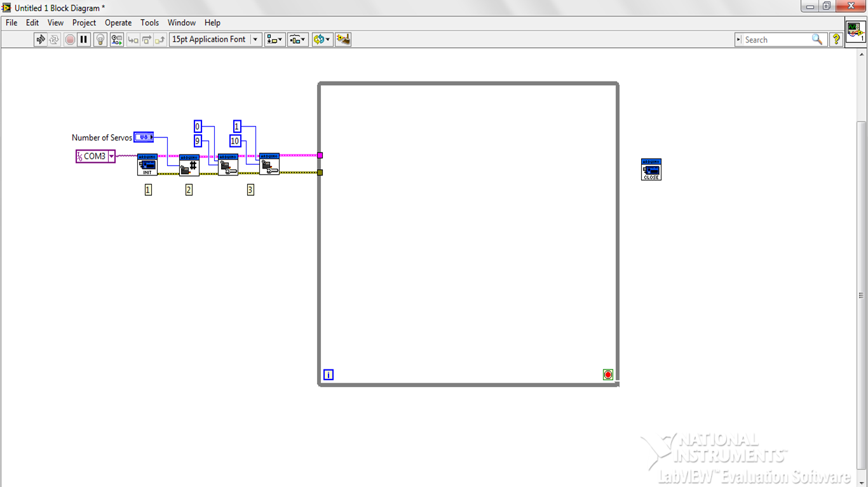The image size is (868, 487).
Task: Open the Operate menu
Action: point(118,22)
